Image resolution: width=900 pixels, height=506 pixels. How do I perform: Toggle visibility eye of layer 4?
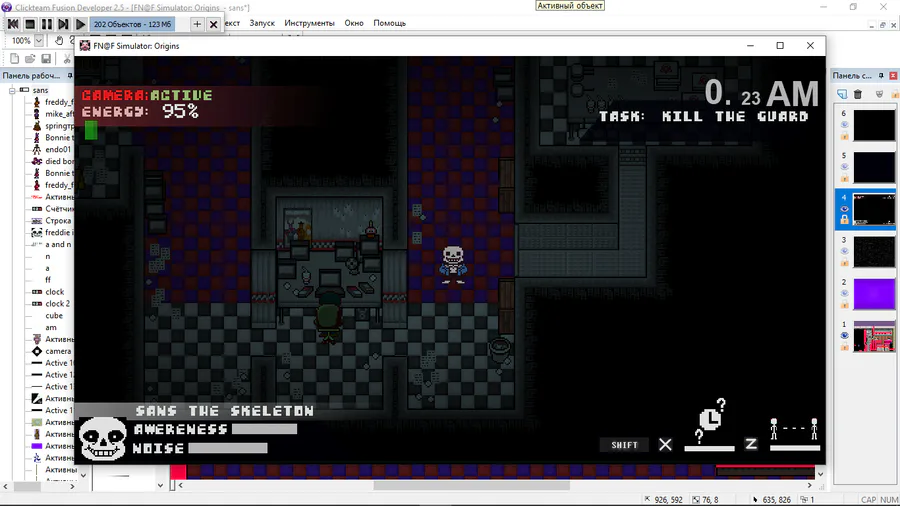click(844, 209)
